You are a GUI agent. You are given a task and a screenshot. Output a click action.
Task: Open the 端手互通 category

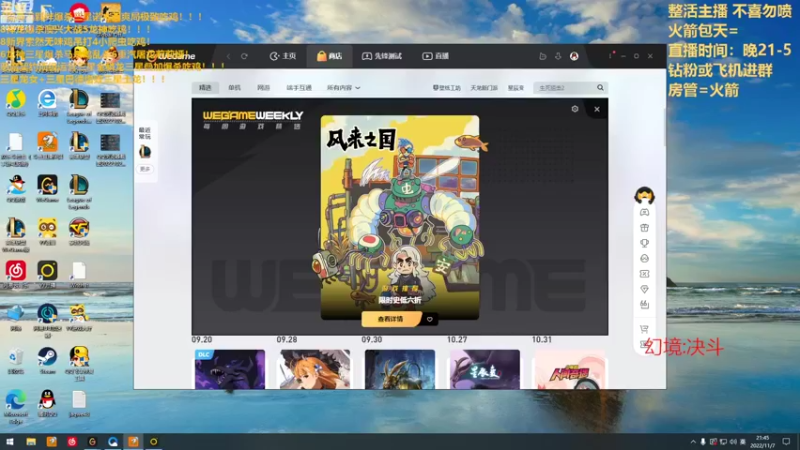pos(299,88)
